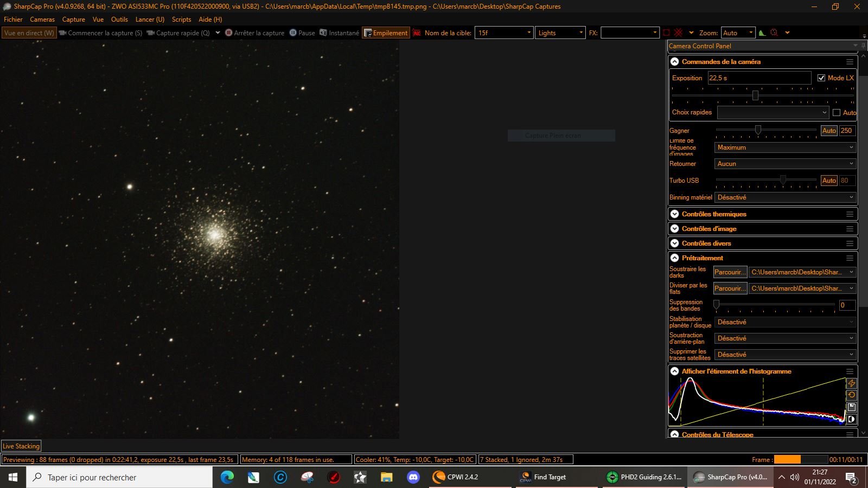Enable the Auto checkbox beside Choix rapides
Screen dimensions: 868x488
tap(837, 113)
